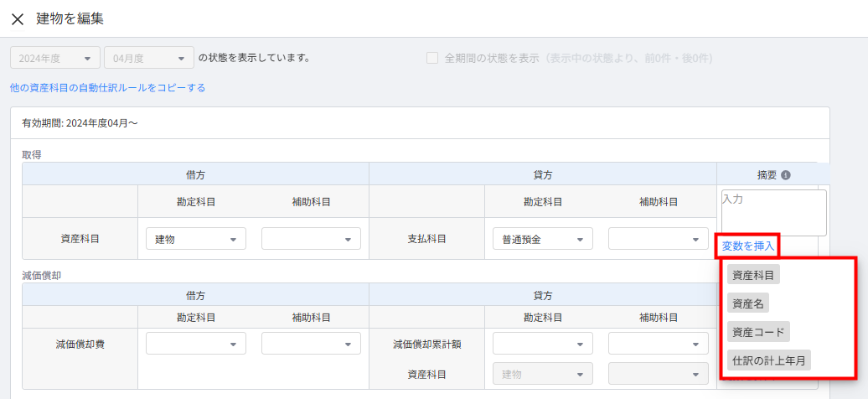The width and height of the screenshot is (868, 399).
Task: Click the info icon next to 摘要
Action: pos(786,175)
